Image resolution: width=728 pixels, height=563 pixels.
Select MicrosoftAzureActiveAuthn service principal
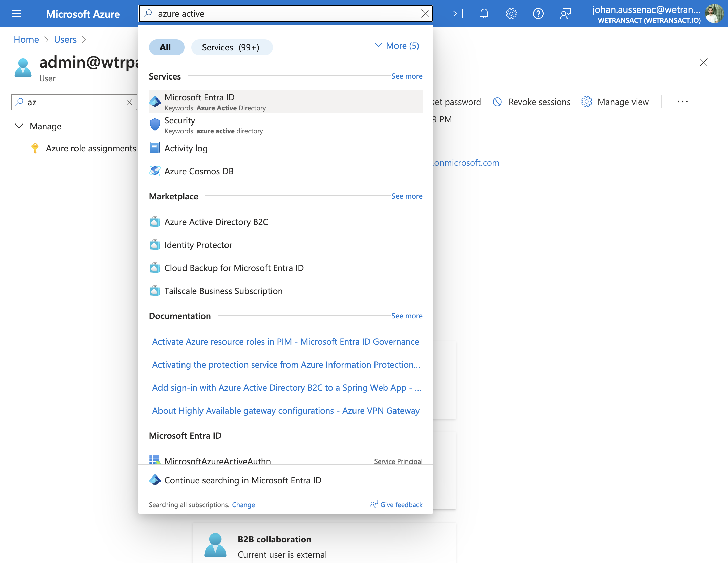click(285, 460)
